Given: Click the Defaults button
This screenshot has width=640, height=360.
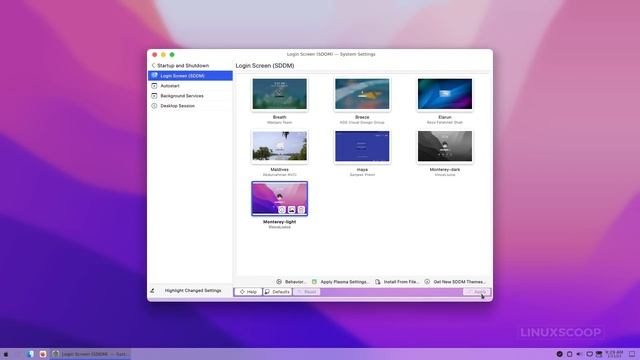Looking at the screenshot, I should pyautogui.click(x=277, y=292).
